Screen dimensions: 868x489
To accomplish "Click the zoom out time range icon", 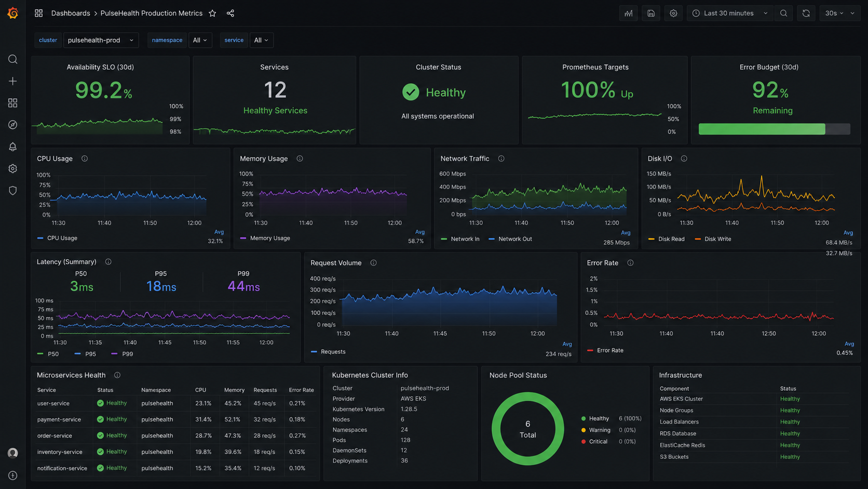I will pos(784,14).
